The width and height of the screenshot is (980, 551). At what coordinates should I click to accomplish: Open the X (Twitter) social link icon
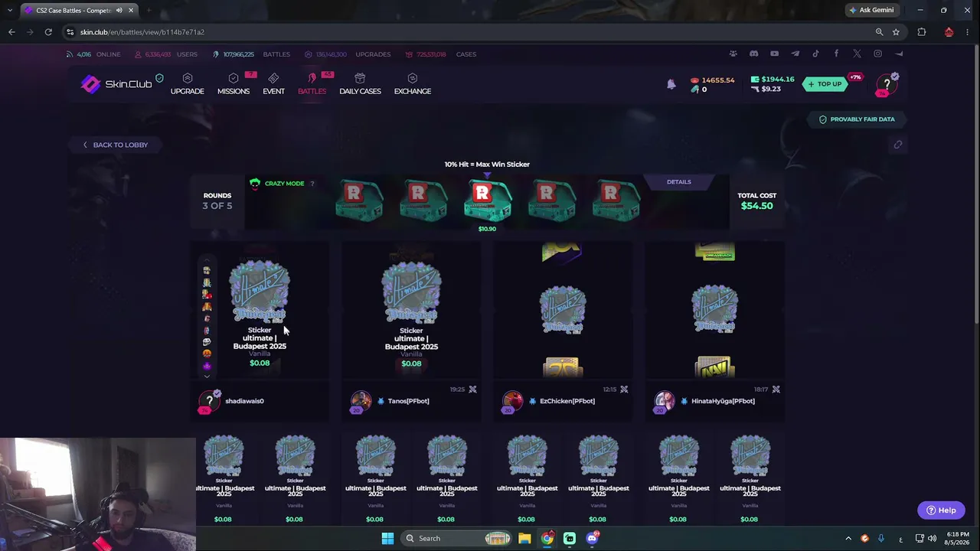click(857, 54)
